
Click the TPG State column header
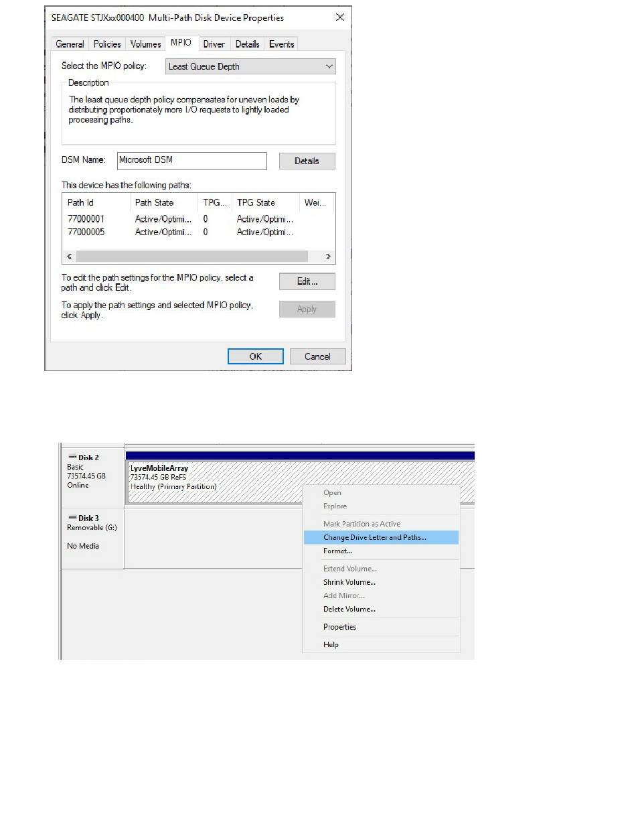(x=265, y=202)
